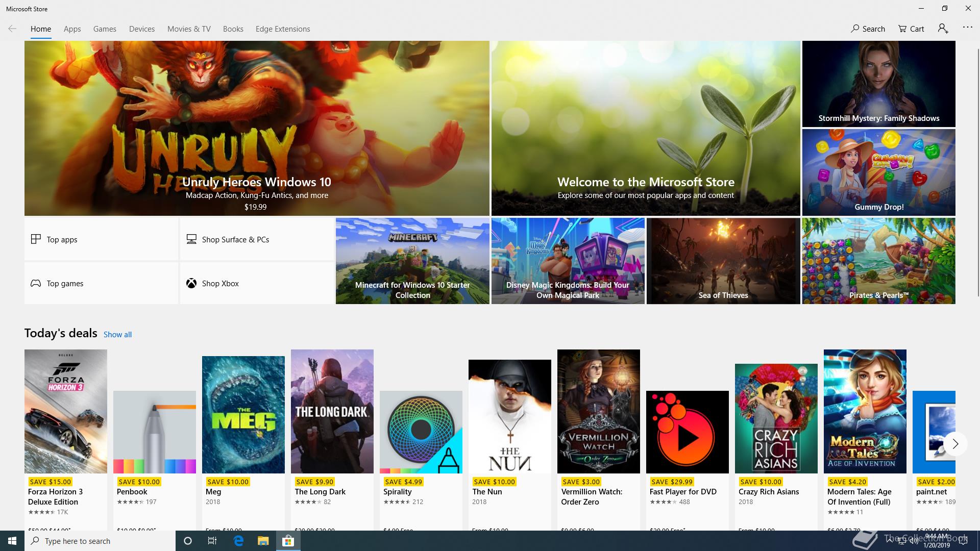This screenshot has height=551, width=980.
Task: Open the Edge Extensions tab
Action: (x=283, y=29)
